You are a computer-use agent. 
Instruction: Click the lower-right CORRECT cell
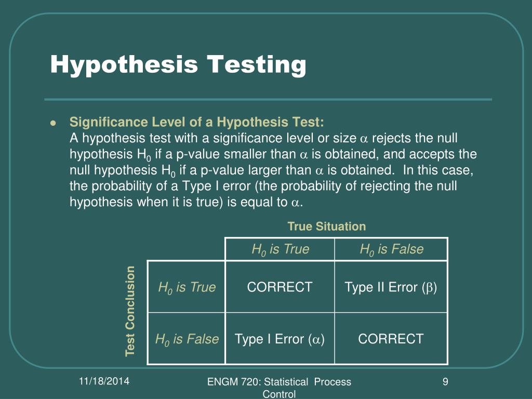coord(391,339)
